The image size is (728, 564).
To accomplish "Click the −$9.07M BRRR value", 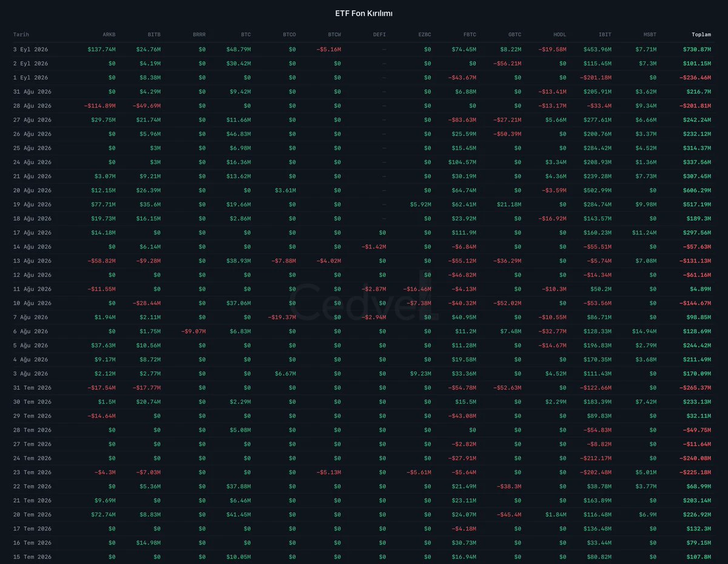I will click(x=194, y=331).
